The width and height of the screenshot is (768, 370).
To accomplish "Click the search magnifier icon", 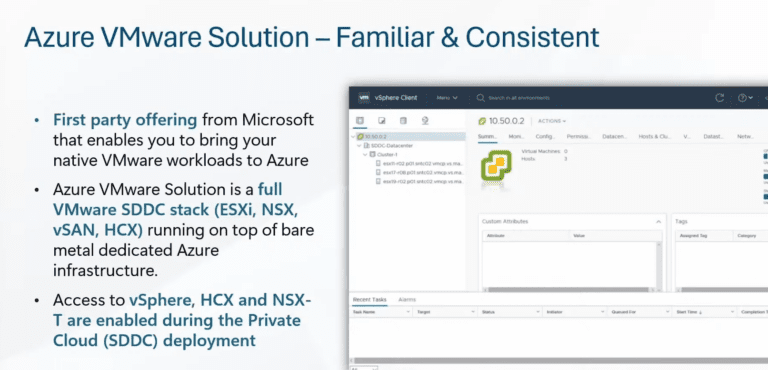I will coord(480,98).
